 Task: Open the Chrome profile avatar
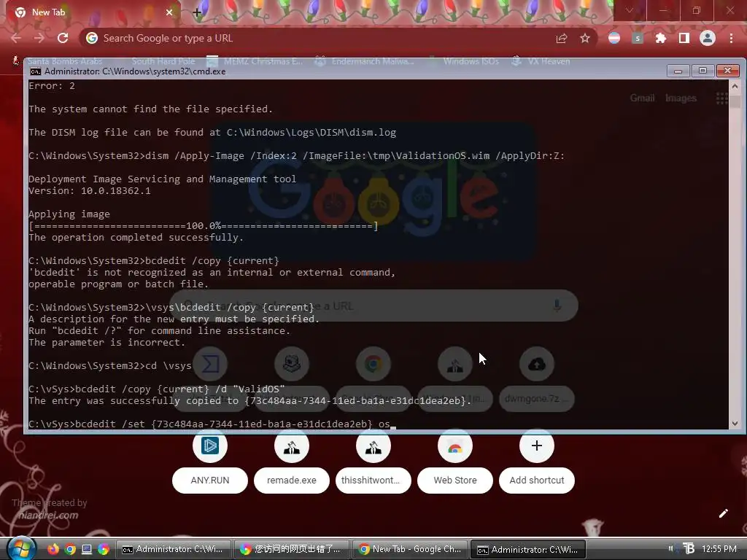708,38
